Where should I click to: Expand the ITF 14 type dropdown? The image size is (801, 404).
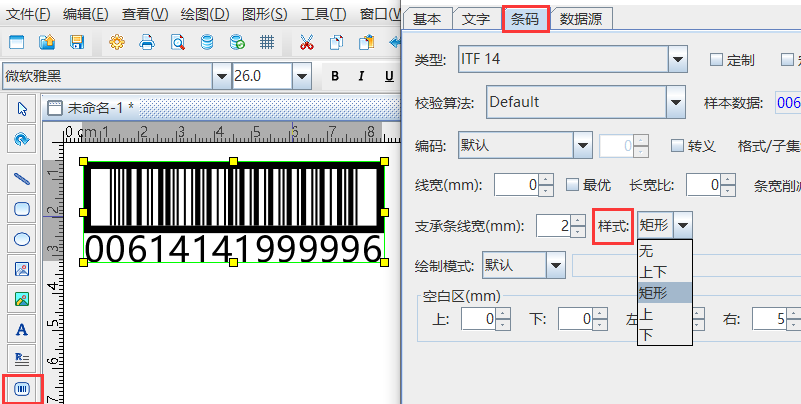tap(679, 60)
